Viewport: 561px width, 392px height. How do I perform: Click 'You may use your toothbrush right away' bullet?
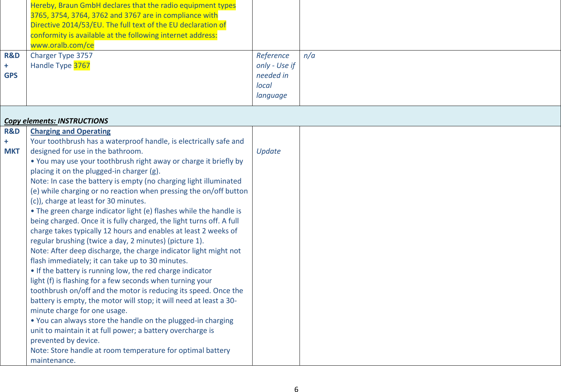click(x=137, y=161)
